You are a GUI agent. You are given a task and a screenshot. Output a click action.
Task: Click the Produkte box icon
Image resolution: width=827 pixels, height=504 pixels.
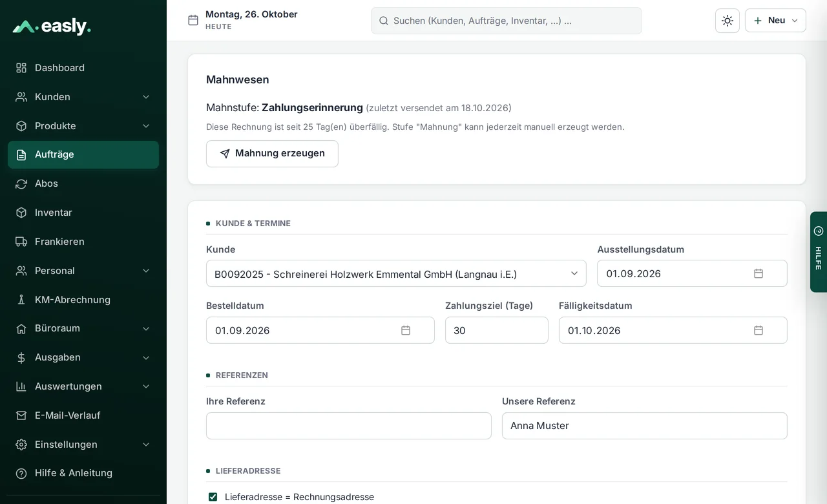(x=21, y=126)
